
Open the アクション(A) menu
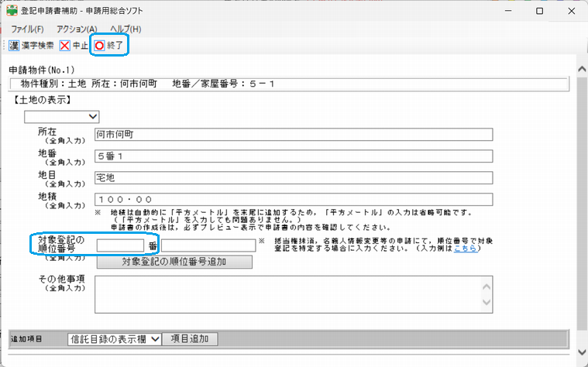pyautogui.click(x=77, y=29)
